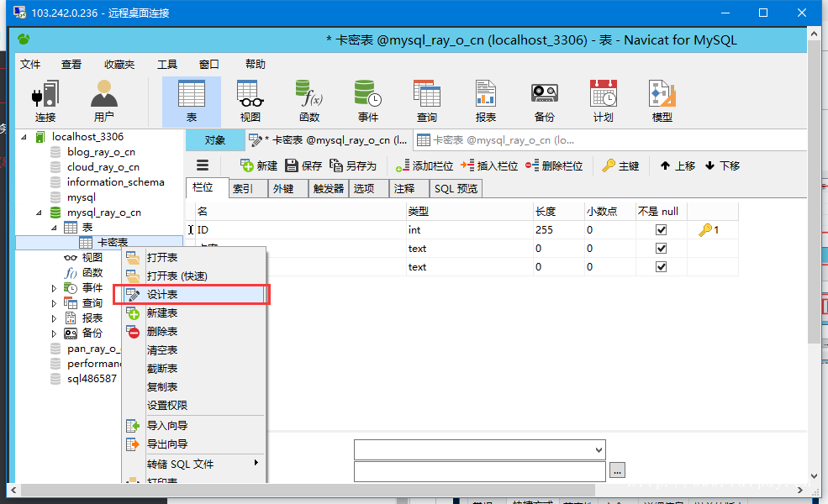Toggle the not-null checkbox for the ID row

661,230
